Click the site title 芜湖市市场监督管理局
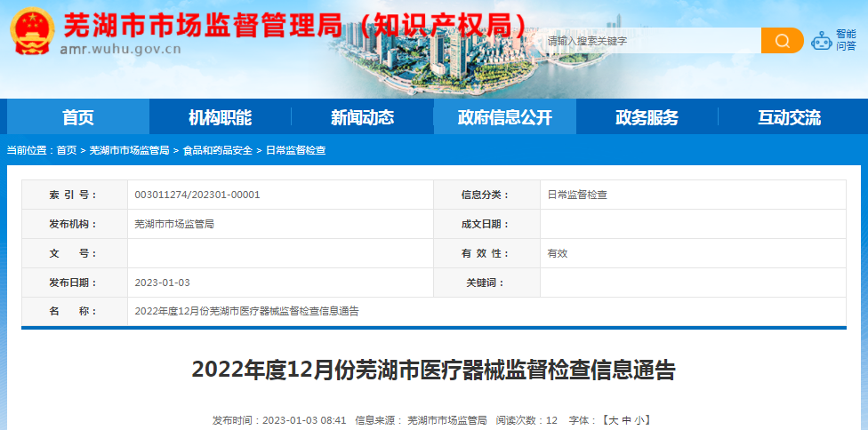Screen dimensions: 868x430 (x=203, y=24)
